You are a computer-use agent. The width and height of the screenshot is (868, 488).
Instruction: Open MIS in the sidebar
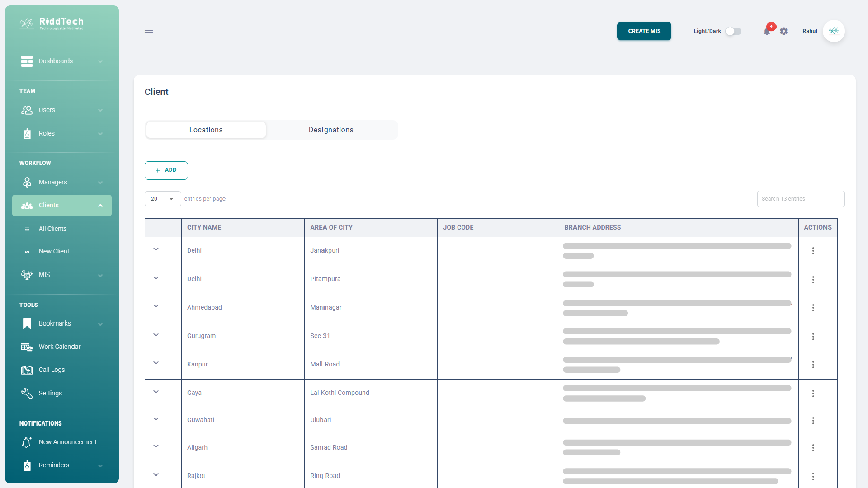(62, 275)
